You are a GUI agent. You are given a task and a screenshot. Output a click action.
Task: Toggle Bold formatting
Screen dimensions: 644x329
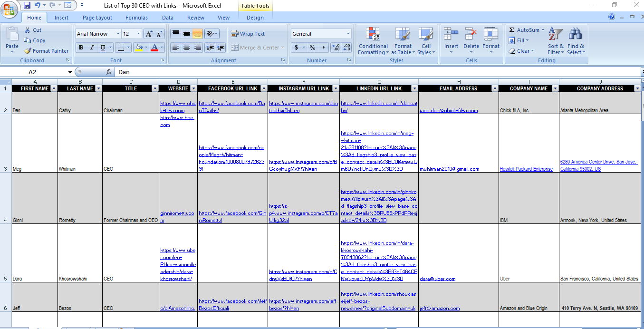tap(81, 48)
